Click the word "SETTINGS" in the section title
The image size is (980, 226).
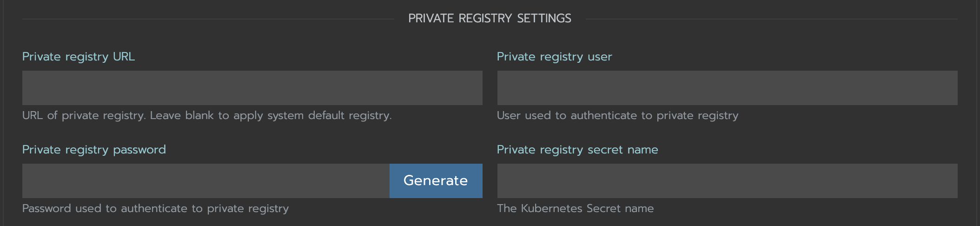coord(544,19)
